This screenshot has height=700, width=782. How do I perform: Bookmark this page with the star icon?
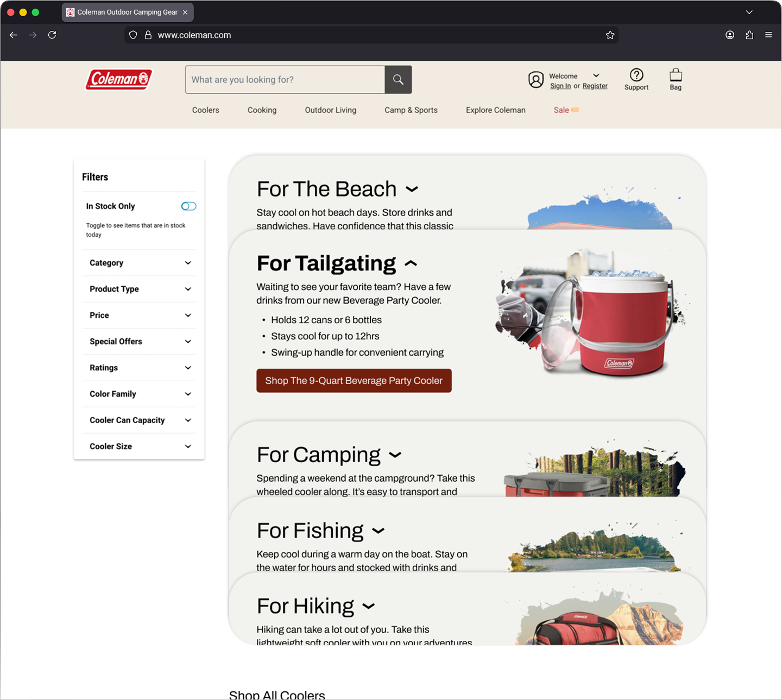(x=610, y=35)
